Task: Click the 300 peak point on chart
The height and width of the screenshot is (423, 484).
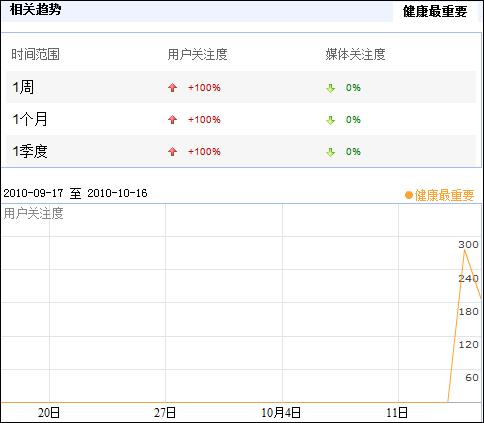Action: click(465, 250)
